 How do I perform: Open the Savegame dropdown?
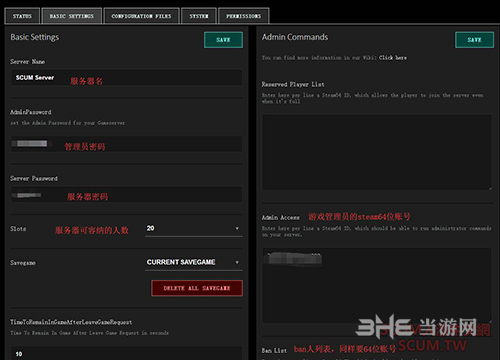pyautogui.click(x=194, y=262)
